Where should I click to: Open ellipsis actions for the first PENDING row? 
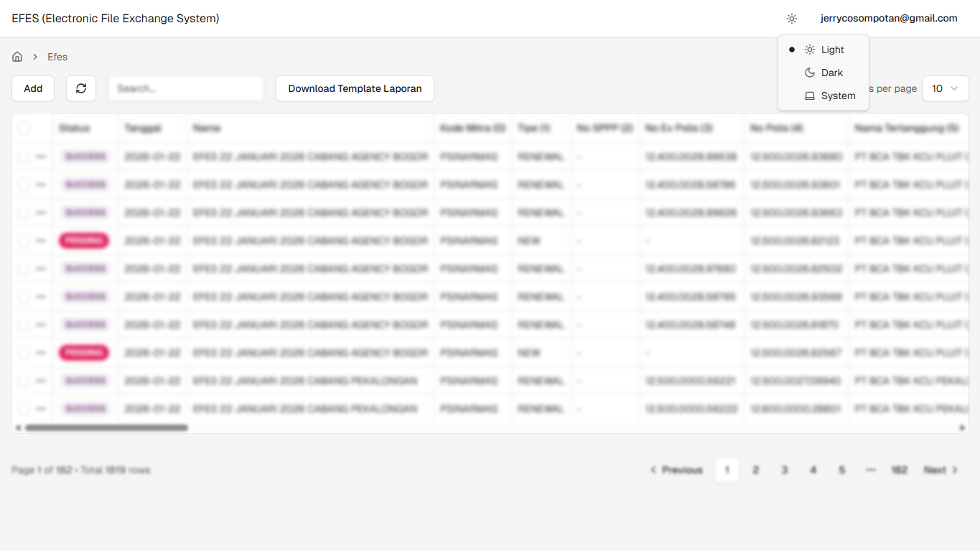tap(41, 241)
